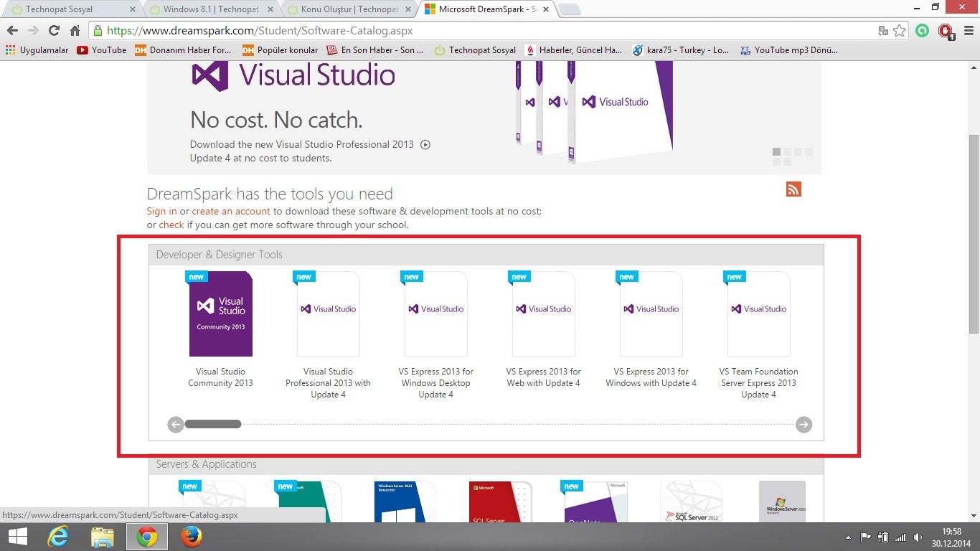Open the Windows Server 2008 Standard box
The height and width of the screenshot is (551, 980).
click(x=782, y=501)
